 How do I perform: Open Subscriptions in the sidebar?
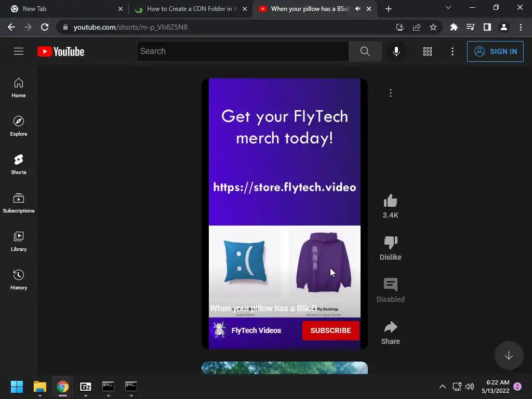(x=19, y=203)
